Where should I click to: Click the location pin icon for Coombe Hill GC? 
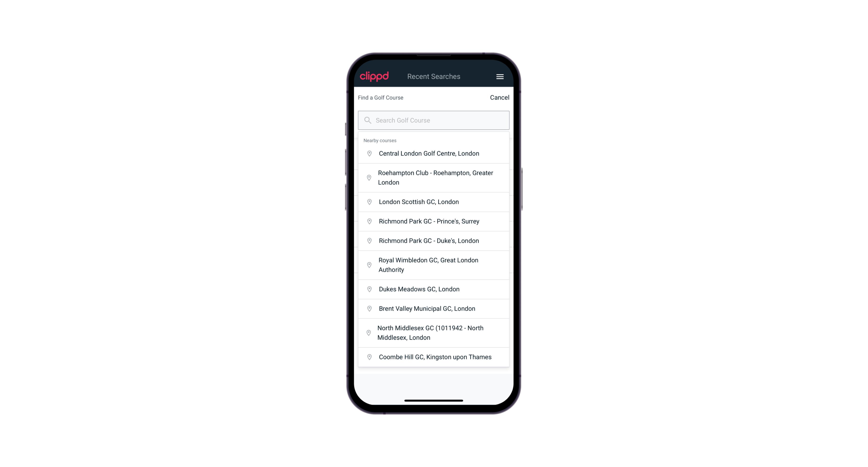368,357
